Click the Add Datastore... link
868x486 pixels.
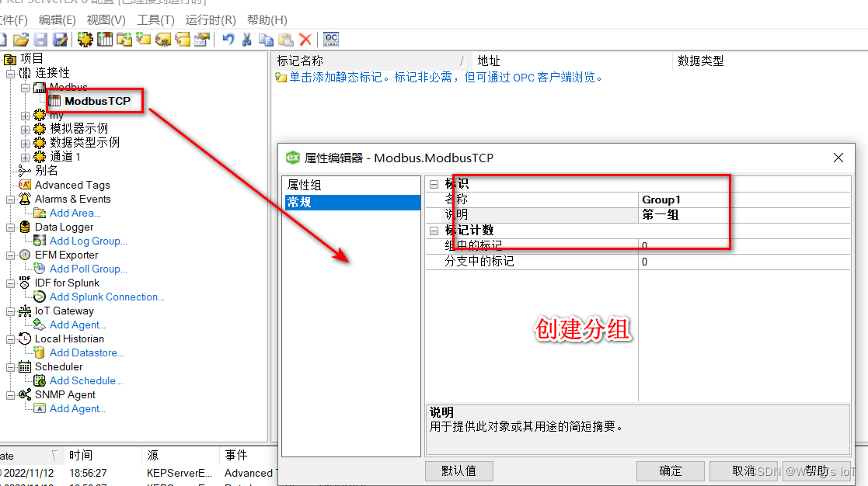tap(87, 352)
